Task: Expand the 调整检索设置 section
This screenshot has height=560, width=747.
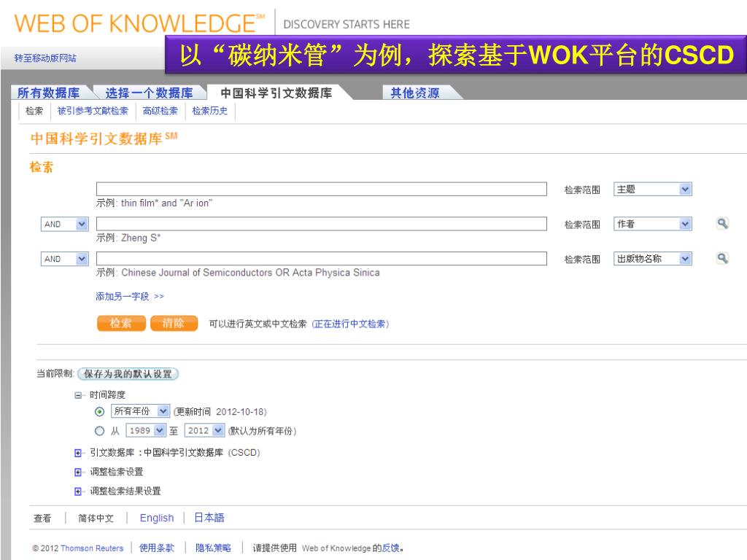Action: (78, 472)
